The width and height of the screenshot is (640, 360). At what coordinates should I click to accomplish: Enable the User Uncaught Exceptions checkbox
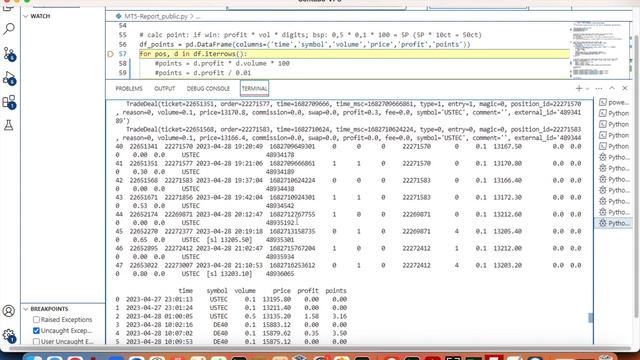click(x=36, y=342)
